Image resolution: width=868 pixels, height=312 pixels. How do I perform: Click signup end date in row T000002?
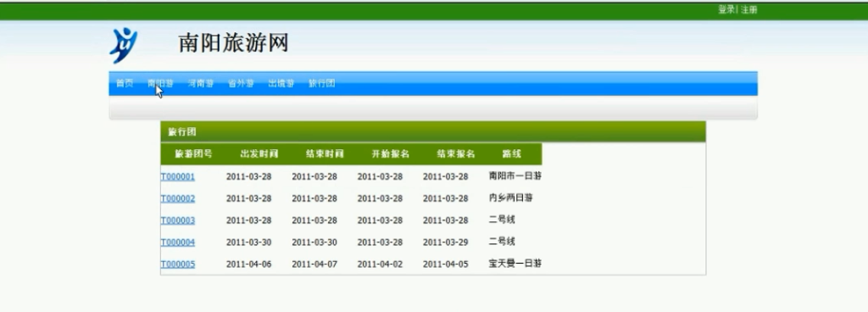[x=446, y=198]
